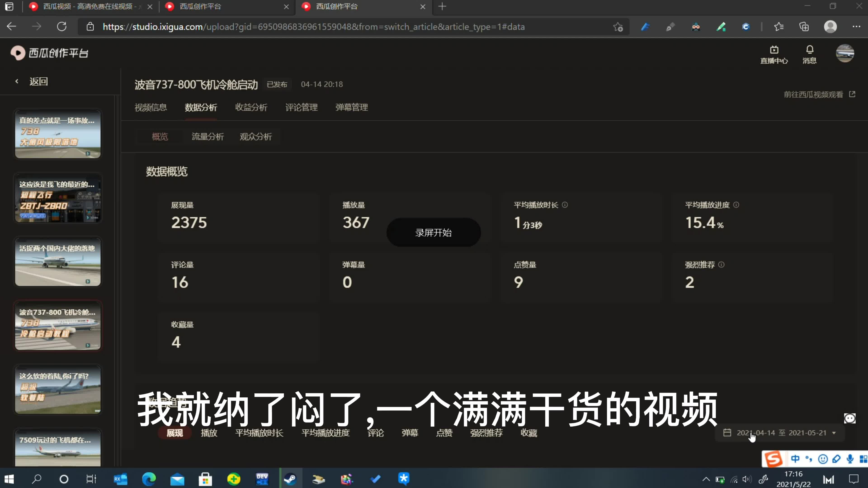Click the Sogou microphone voice input icon

tap(850, 459)
